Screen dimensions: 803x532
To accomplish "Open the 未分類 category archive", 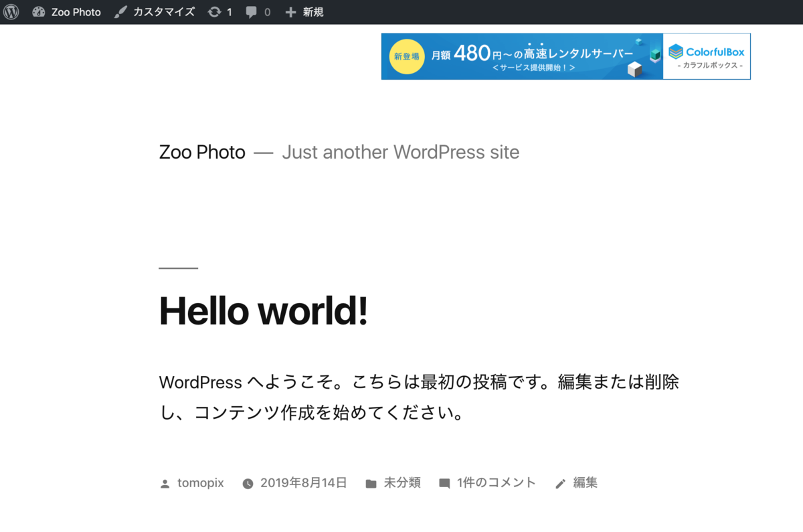I will pos(402,482).
